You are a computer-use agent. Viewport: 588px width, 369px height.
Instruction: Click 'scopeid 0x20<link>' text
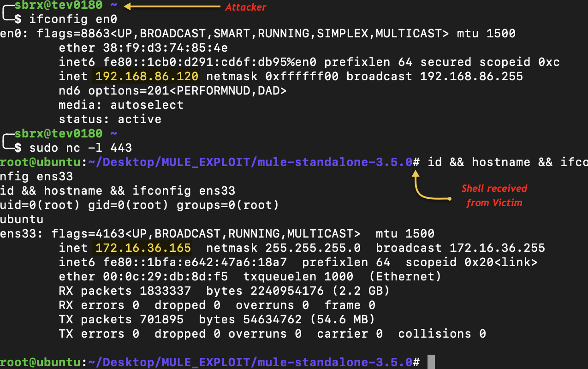(472, 262)
